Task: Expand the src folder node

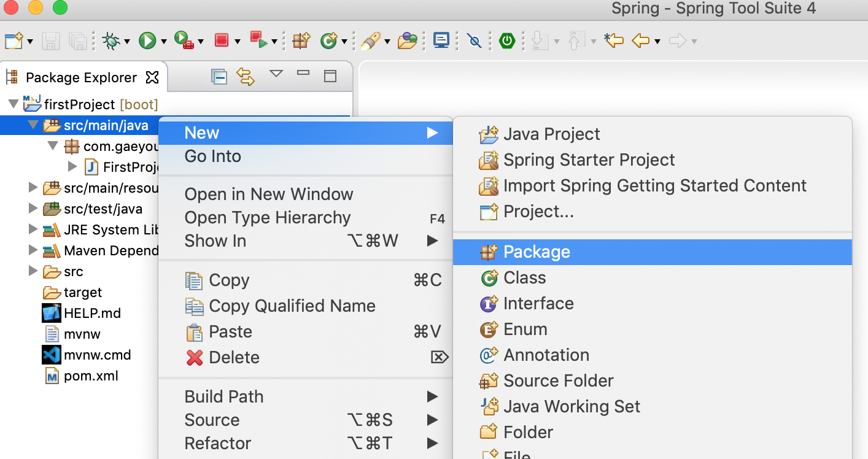Action: 33,271
